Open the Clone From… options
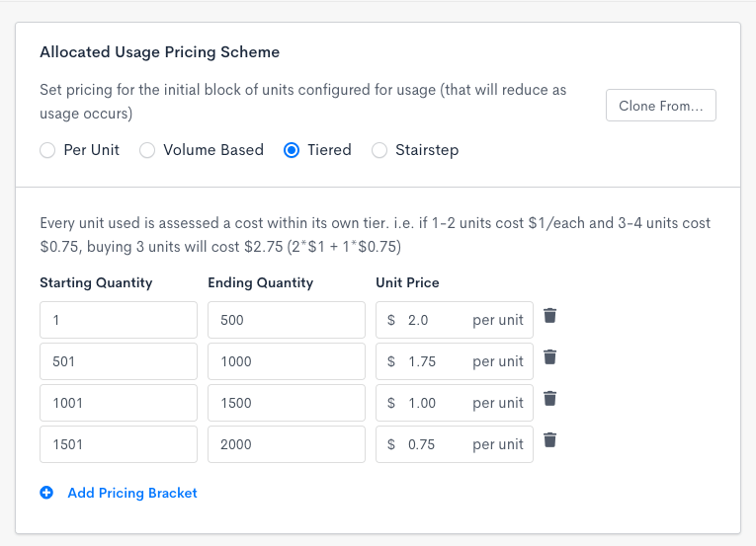756x546 pixels. [660, 106]
